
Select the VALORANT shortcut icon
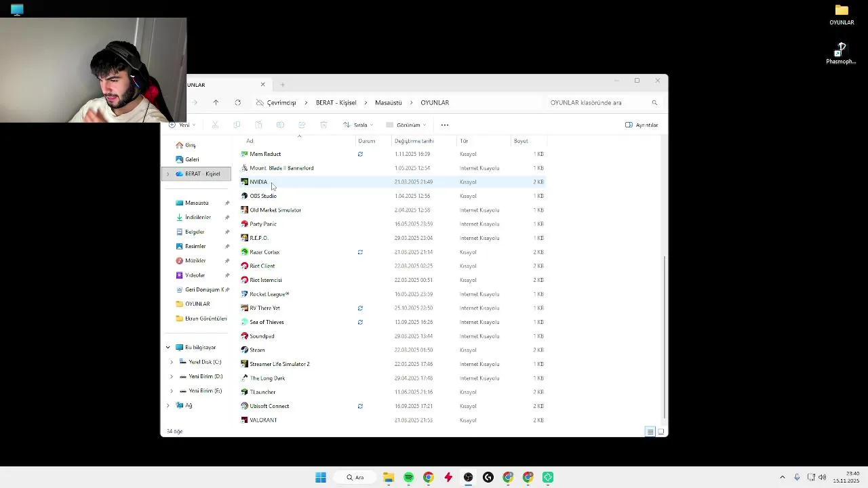click(245, 420)
